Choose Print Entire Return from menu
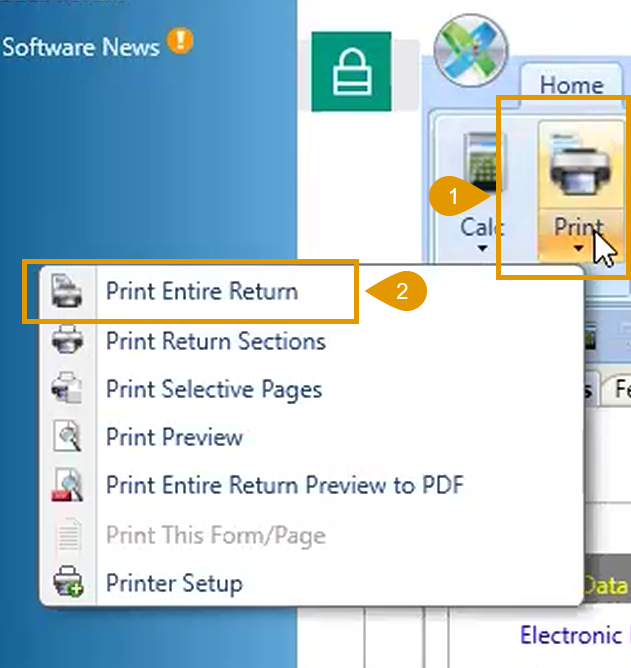This screenshot has width=631, height=668. coord(201,292)
